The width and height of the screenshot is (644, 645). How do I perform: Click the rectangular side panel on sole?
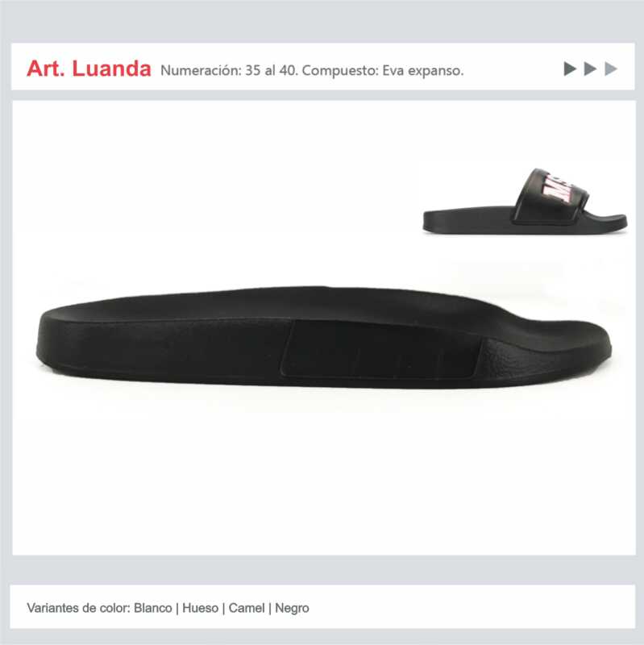(x=381, y=349)
